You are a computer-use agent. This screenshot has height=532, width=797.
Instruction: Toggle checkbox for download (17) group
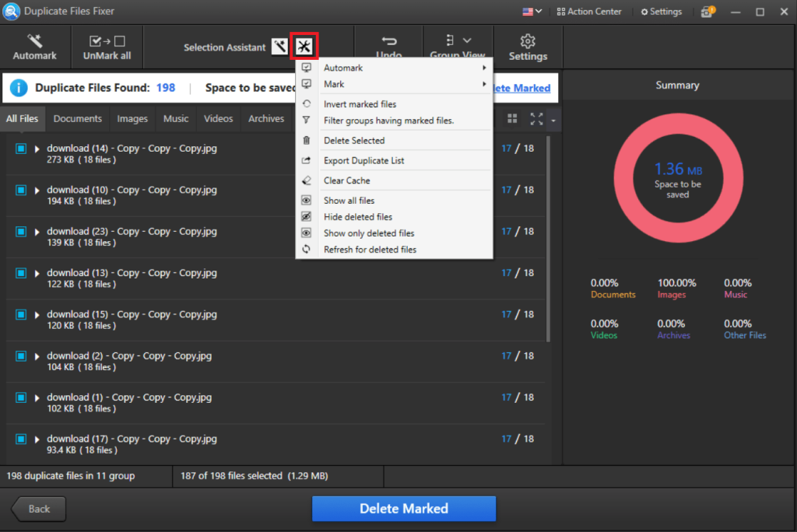coord(21,439)
